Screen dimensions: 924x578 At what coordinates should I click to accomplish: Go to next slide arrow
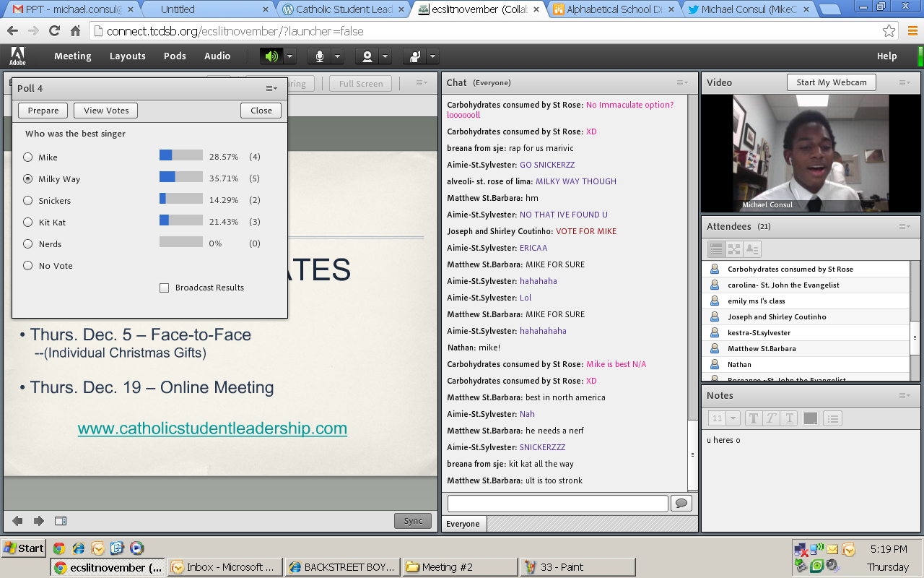click(x=39, y=521)
